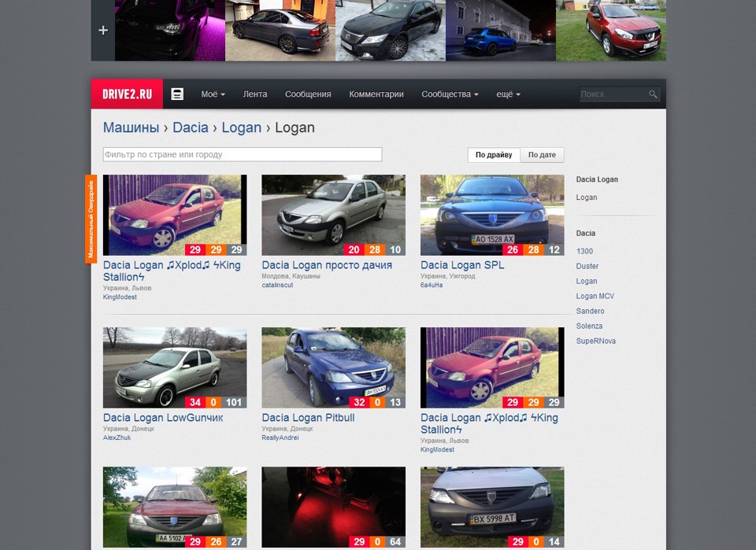The height and width of the screenshot is (550, 756).
Task: Click gray badge 14 on BX 5998 AT photo
Action: (x=554, y=542)
